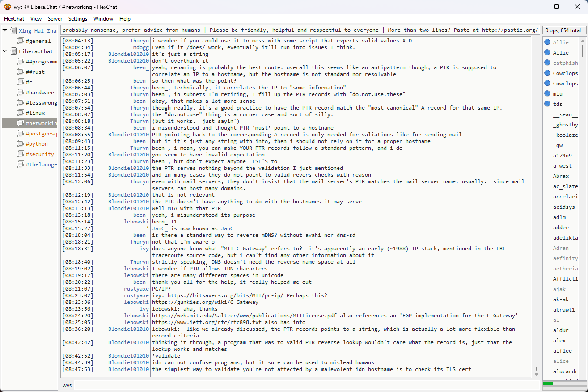The height and width of the screenshot is (392, 588).
Task: Click the blue status dot next to Allie`
Action: (x=547, y=53)
